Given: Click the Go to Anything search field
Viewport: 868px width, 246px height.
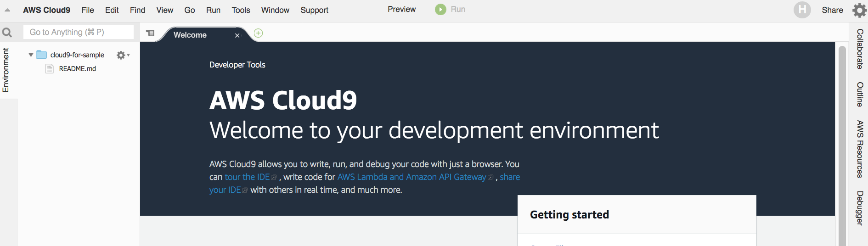Looking at the screenshot, I should 79,32.
